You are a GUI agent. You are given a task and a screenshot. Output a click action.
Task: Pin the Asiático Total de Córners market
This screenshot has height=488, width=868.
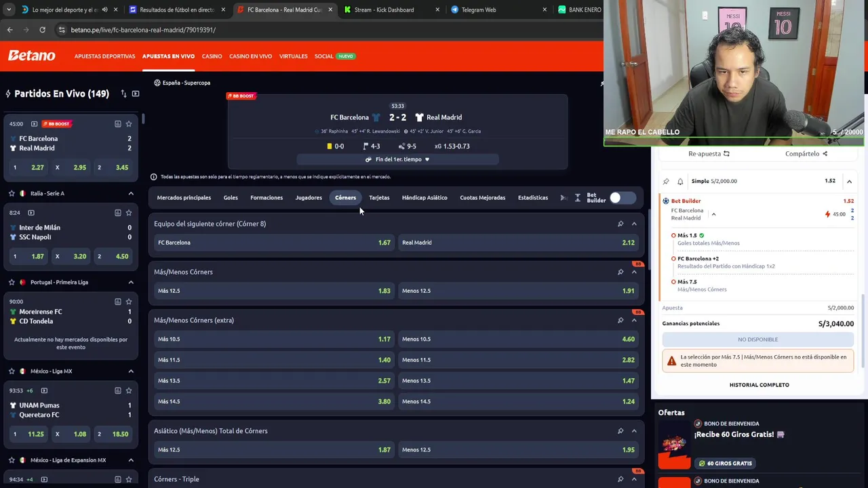(620, 430)
